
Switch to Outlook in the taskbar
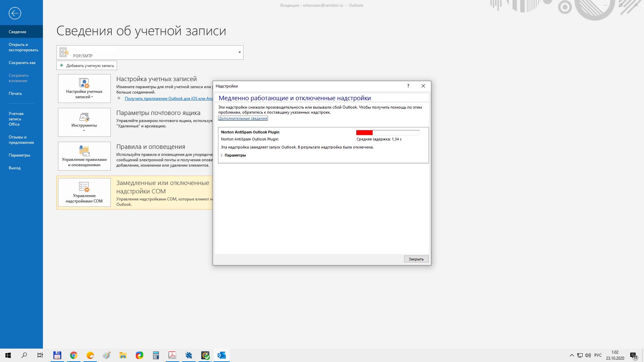click(x=222, y=355)
